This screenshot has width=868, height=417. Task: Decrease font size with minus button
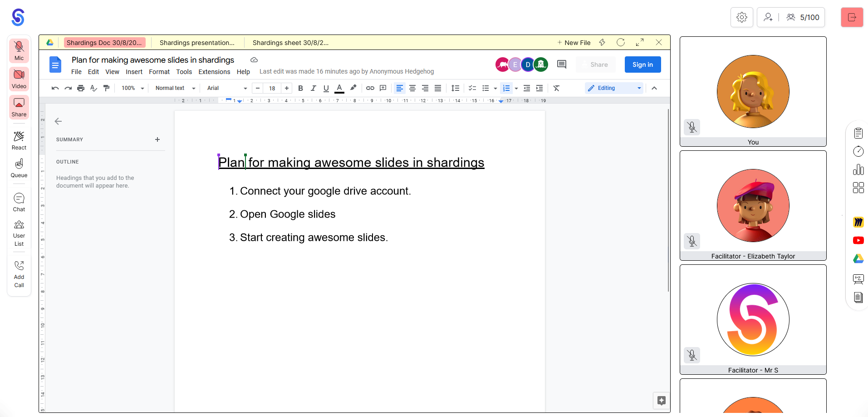pyautogui.click(x=258, y=88)
